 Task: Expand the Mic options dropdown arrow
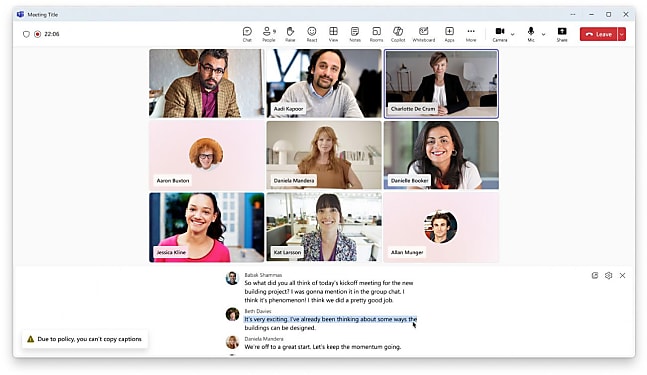(x=543, y=34)
